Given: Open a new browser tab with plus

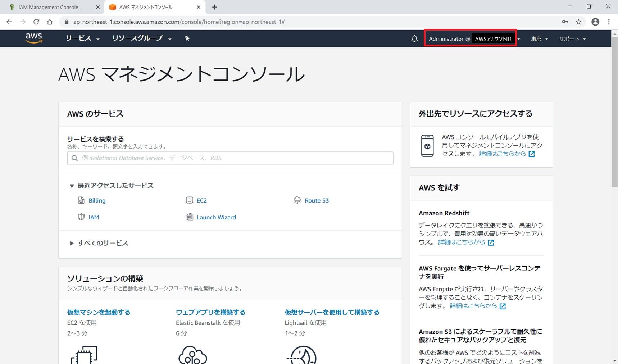Looking at the screenshot, I should 215,7.
